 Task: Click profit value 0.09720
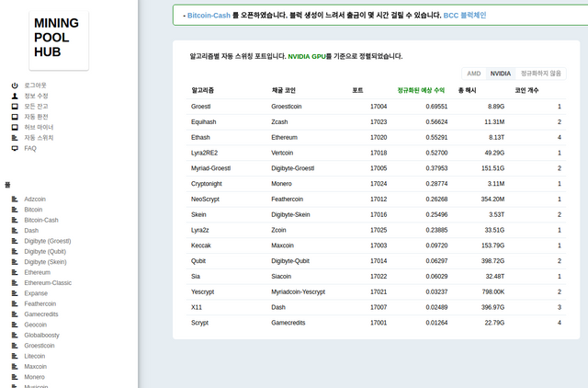(436, 245)
